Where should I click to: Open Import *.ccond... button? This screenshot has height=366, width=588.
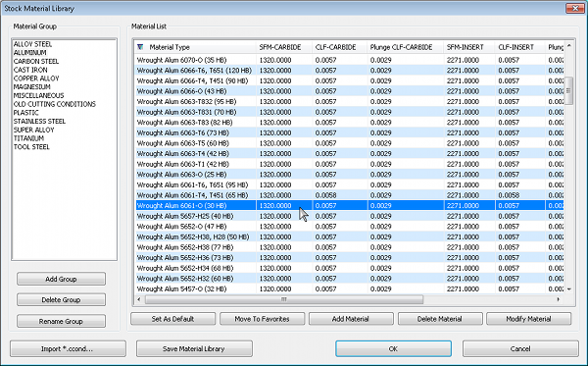[68, 348]
